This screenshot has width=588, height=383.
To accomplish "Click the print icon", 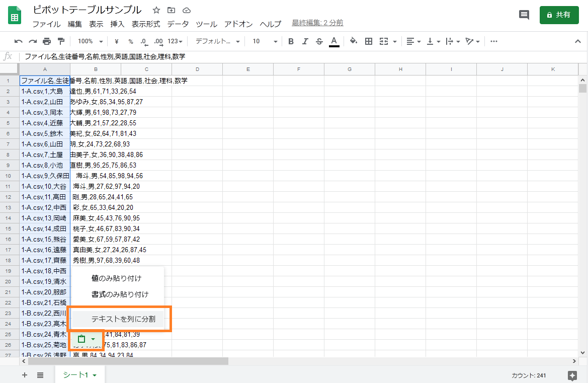I will 47,41.
